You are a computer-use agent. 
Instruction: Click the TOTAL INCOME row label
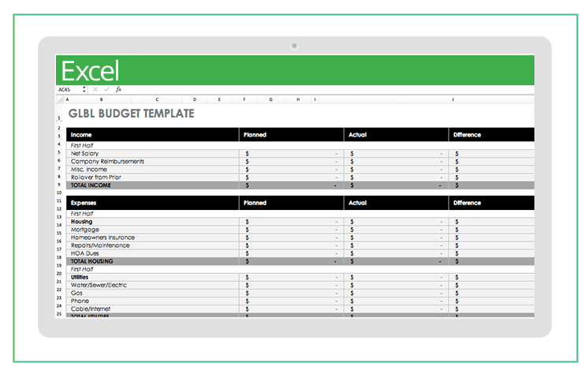pos(91,185)
